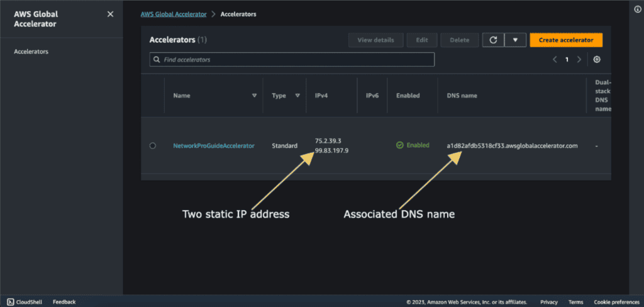Go to next page of accelerators
Viewport: 644px width, 307px height.
click(579, 60)
